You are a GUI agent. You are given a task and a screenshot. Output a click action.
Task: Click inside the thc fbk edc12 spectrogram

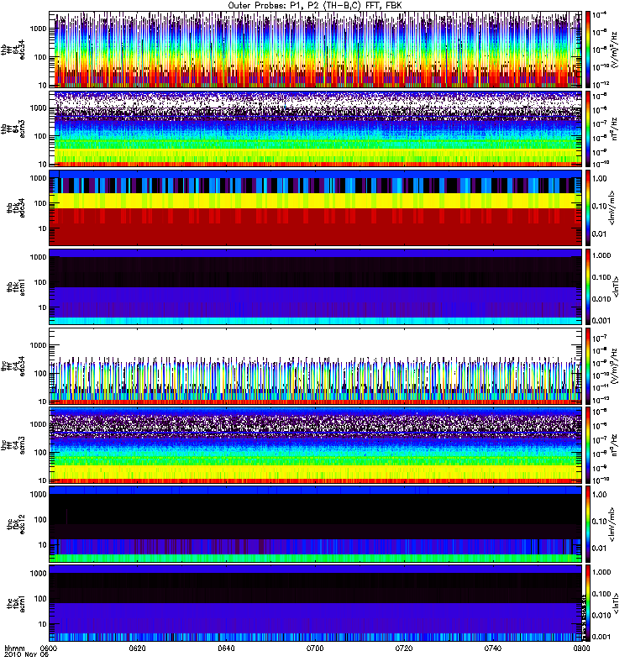(315, 523)
